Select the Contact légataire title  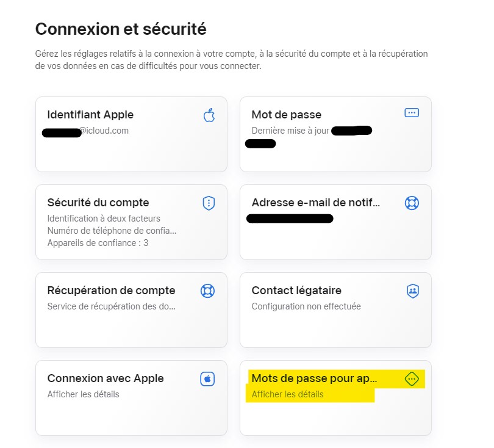tap(296, 291)
